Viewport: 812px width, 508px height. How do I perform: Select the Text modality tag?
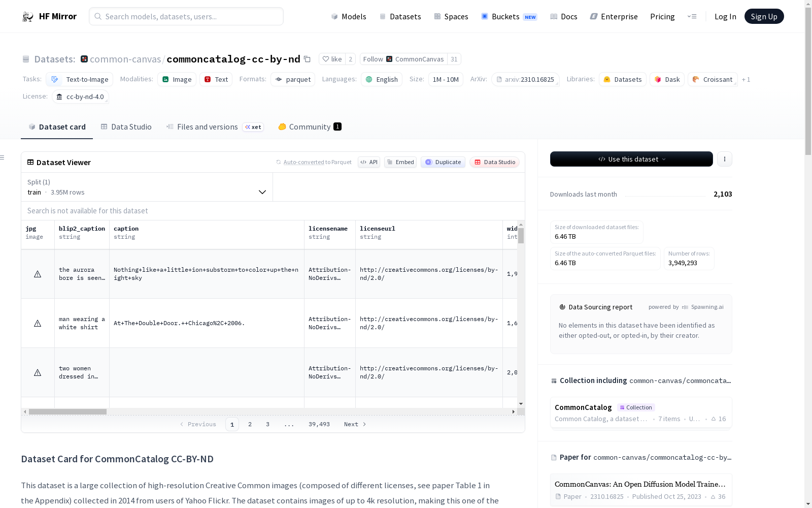(216, 79)
